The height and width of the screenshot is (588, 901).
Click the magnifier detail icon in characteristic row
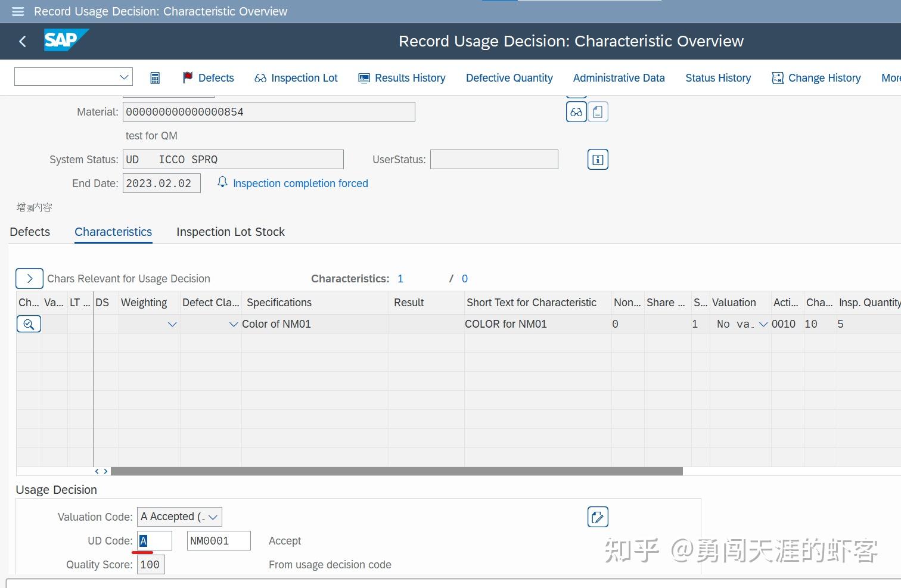tap(29, 324)
